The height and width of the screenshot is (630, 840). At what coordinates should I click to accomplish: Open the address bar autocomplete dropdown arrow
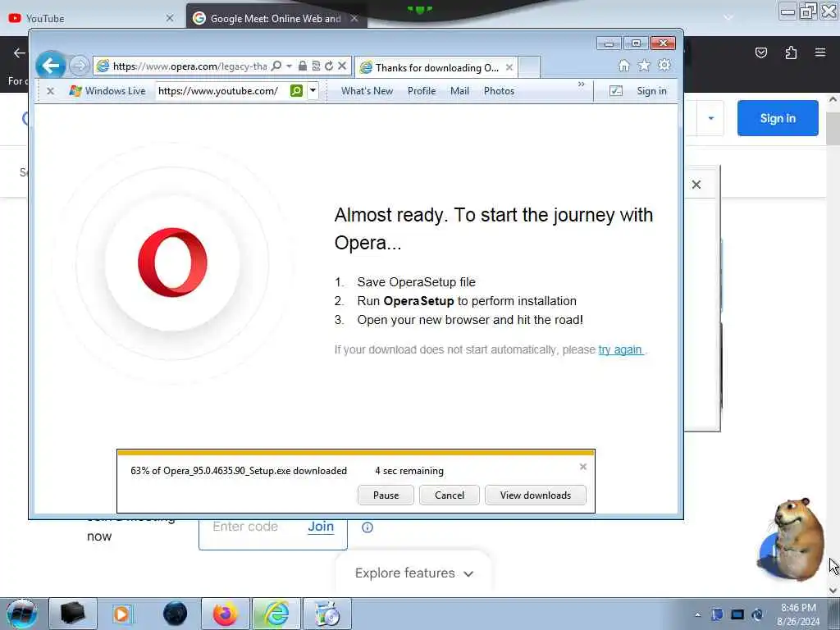tap(290, 66)
